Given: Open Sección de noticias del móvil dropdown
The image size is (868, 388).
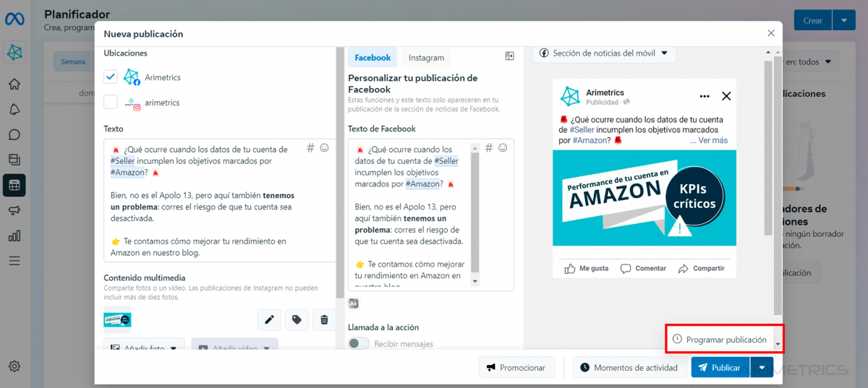Looking at the screenshot, I should [604, 53].
